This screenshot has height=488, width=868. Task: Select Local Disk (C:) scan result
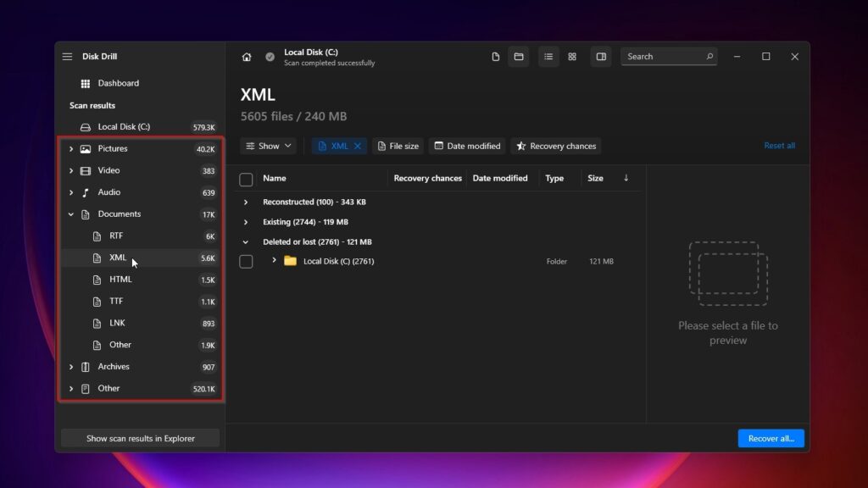click(141, 127)
